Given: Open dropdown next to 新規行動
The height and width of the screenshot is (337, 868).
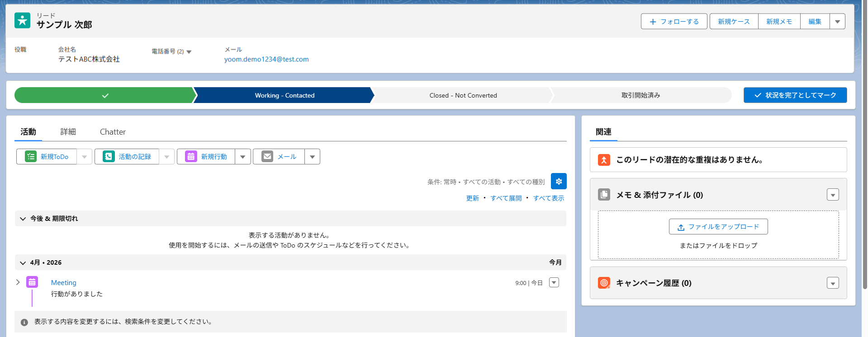Looking at the screenshot, I should [x=243, y=157].
